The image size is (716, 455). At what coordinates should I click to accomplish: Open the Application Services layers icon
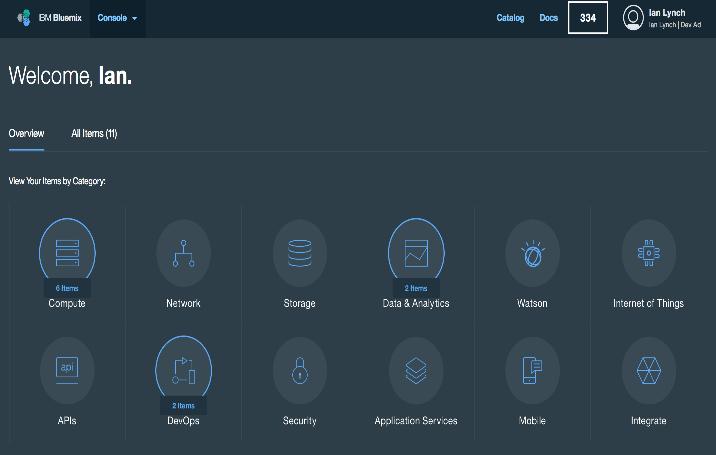(416, 370)
